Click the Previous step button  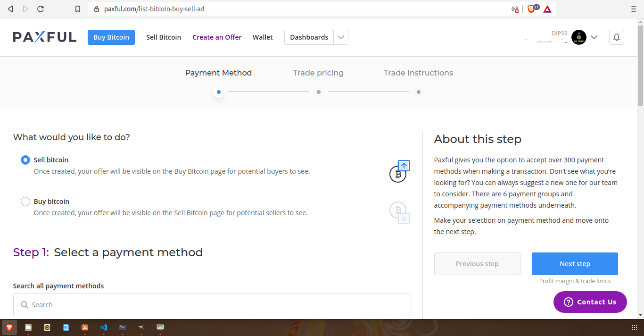(477, 264)
